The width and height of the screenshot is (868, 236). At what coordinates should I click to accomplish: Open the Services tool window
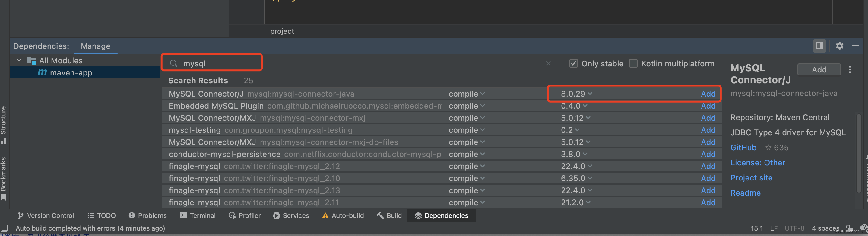coord(291,215)
